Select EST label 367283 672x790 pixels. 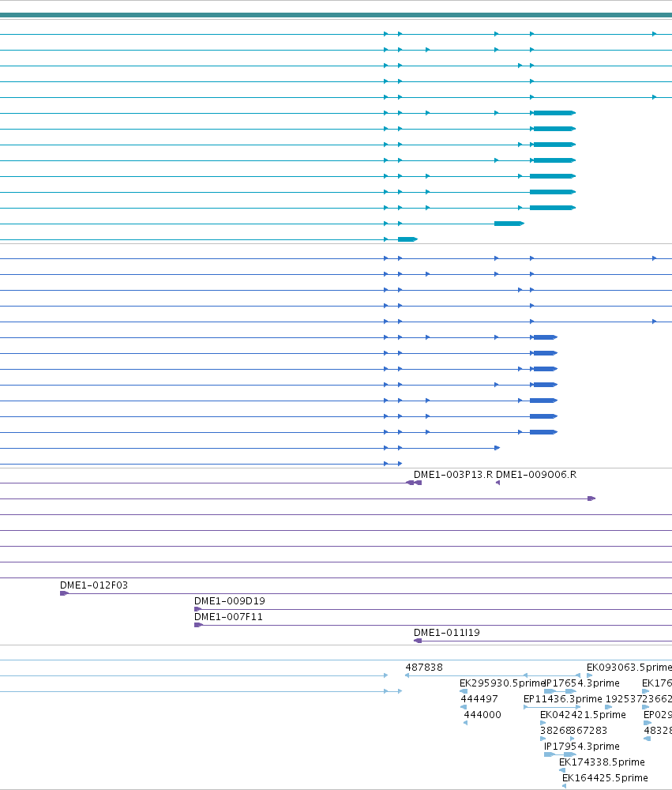click(x=589, y=731)
